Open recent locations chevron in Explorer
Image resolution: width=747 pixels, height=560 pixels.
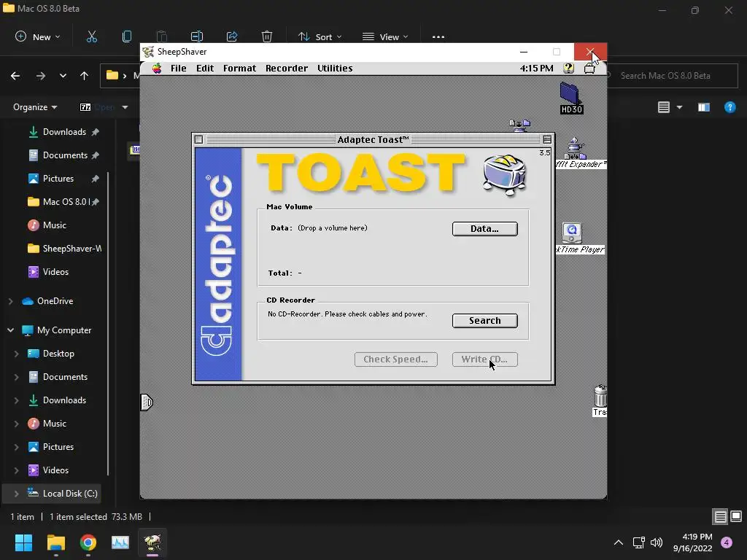click(x=63, y=76)
